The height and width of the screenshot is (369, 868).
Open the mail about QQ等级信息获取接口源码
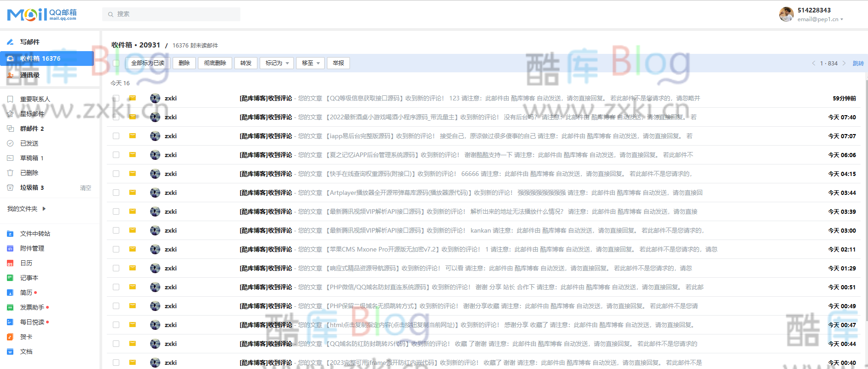[x=484, y=98]
